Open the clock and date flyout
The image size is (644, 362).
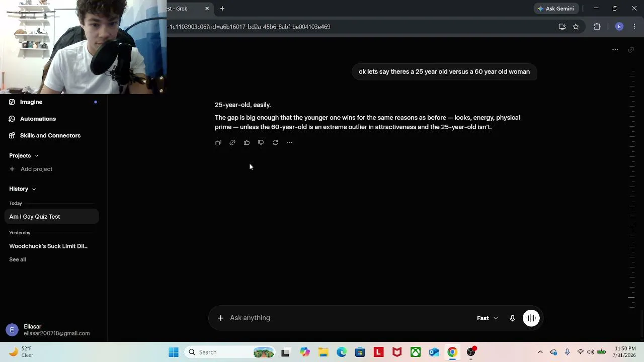pos(625,352)
